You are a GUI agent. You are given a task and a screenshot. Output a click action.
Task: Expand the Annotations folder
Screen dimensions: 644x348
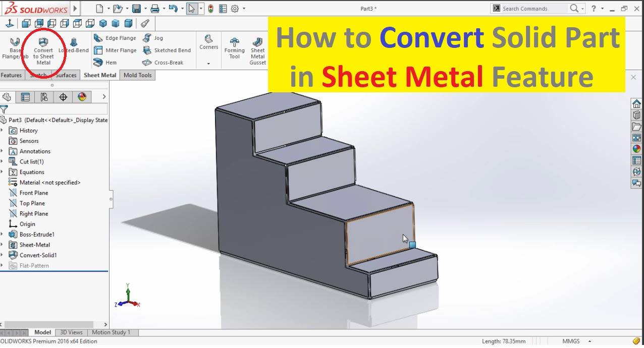pyautogui.click(x=2, y=151)
